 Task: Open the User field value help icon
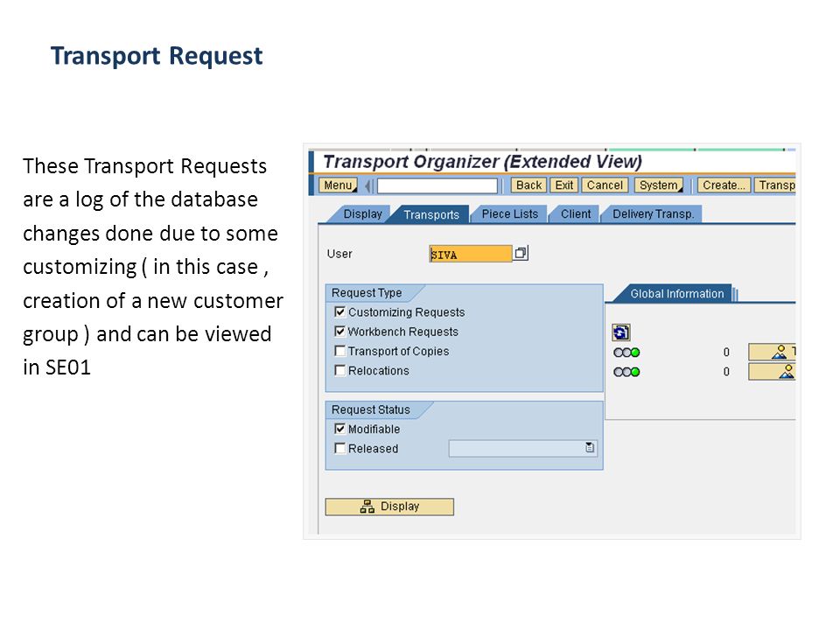[x=520, y=253]
